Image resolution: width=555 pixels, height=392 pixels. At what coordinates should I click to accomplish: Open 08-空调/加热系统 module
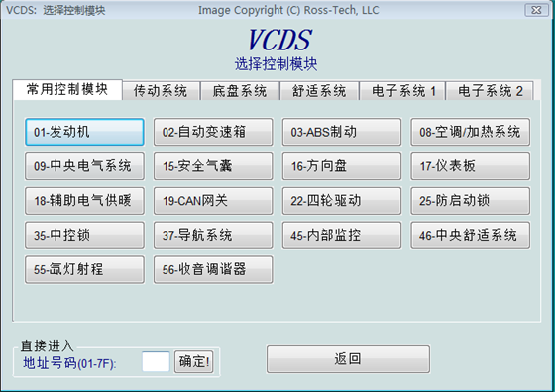coord(470,132)
